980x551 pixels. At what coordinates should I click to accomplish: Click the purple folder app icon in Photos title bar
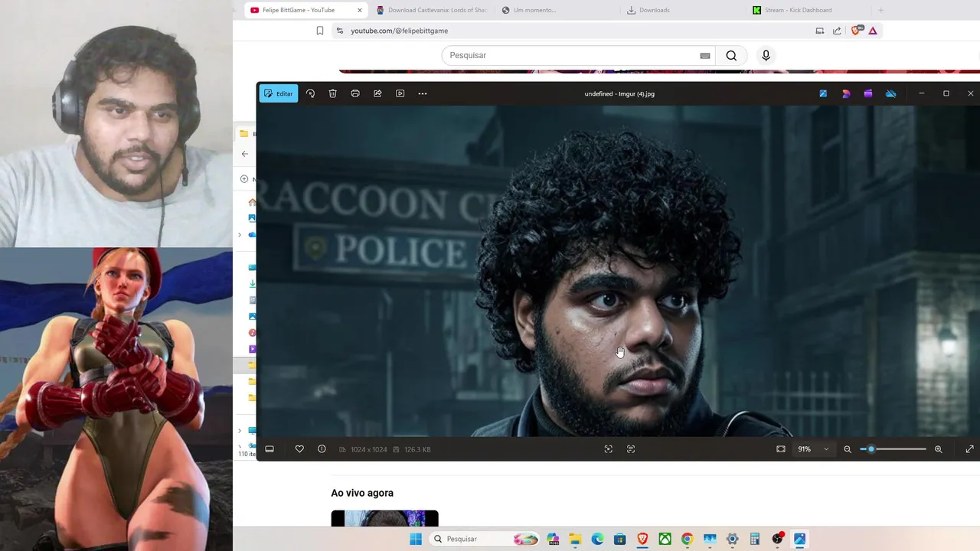868,93
